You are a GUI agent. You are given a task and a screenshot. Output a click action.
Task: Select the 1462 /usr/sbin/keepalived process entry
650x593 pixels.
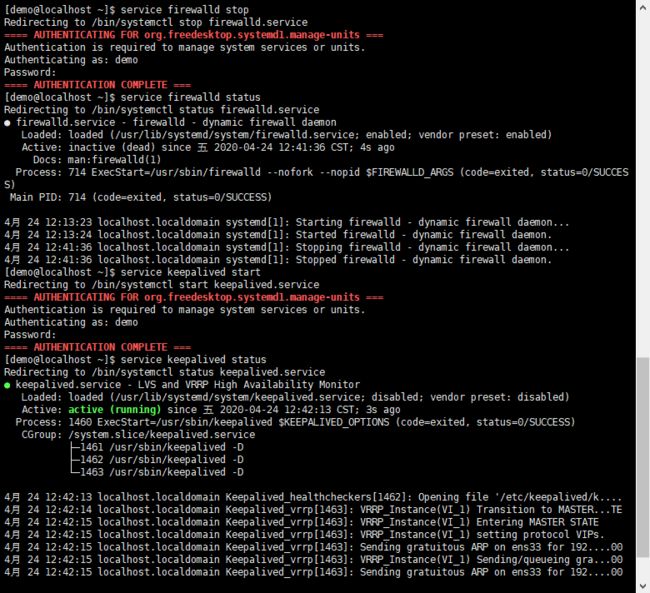(162, 459)
